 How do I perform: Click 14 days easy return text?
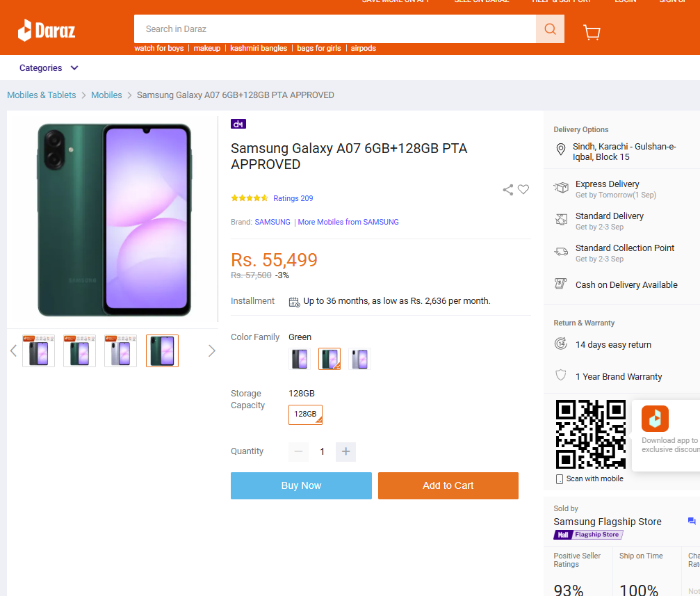613,345
